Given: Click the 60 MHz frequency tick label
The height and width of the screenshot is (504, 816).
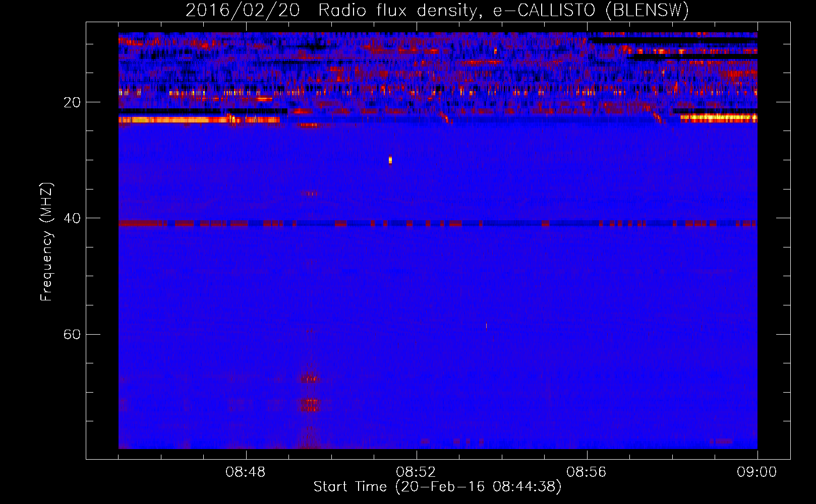Looking at the screenshot, I should (72, 334).
